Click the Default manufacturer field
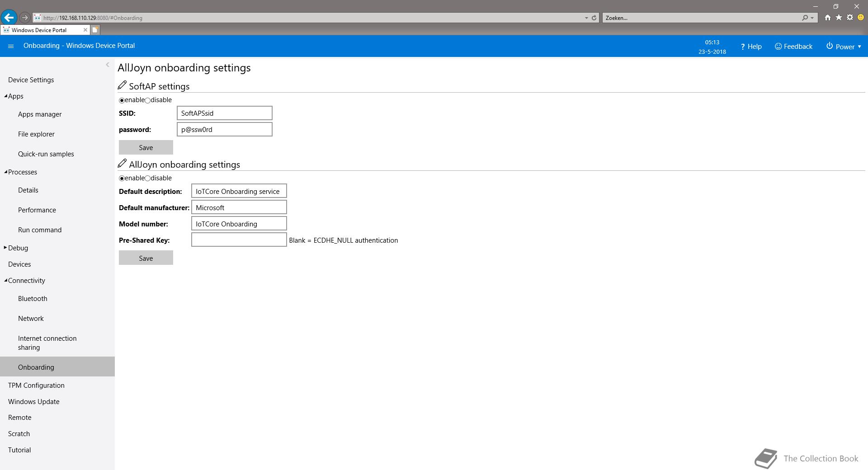Screen dimensions: 868x470 [x=239, y=207]
